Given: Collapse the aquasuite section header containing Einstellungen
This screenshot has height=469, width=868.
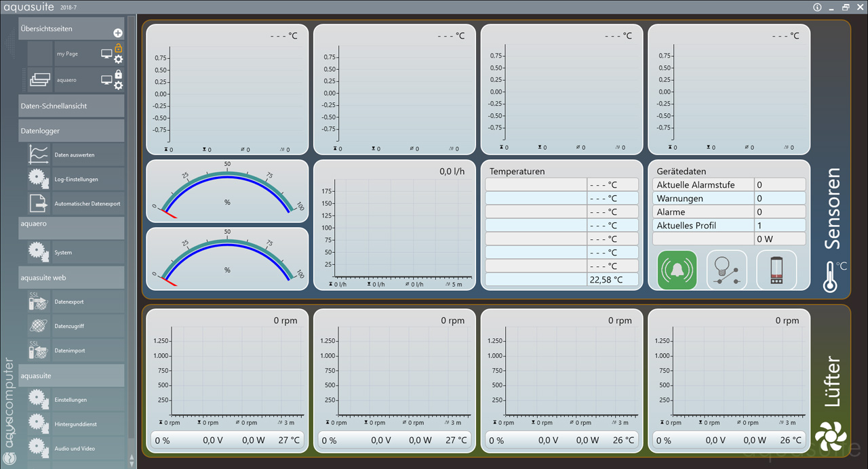Looking at the screenshot, I should point(71,375).
